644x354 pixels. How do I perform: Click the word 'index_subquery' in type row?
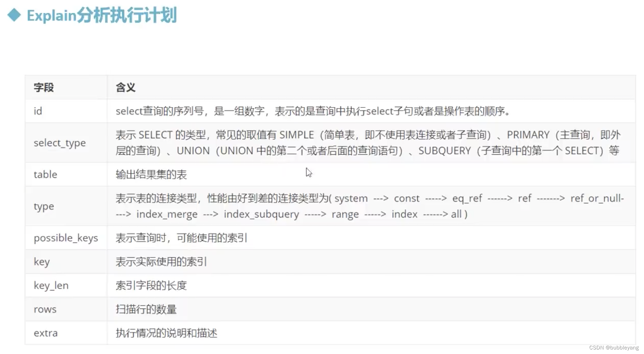(261, 214)
